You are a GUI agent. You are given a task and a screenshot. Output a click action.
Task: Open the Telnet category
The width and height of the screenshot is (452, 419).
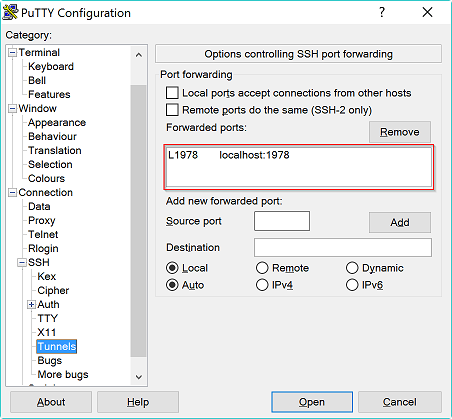pyautogui.click(x=43, y=234)
